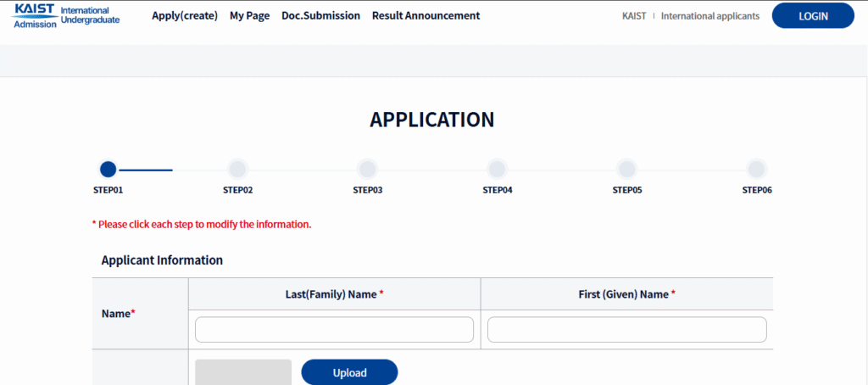Go to My Page

pos(249,15)
